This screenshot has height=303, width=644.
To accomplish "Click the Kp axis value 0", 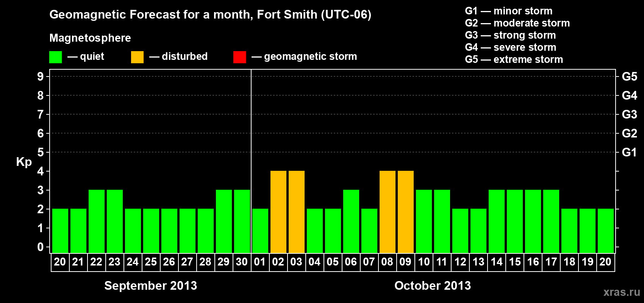I will click(41, 247).
